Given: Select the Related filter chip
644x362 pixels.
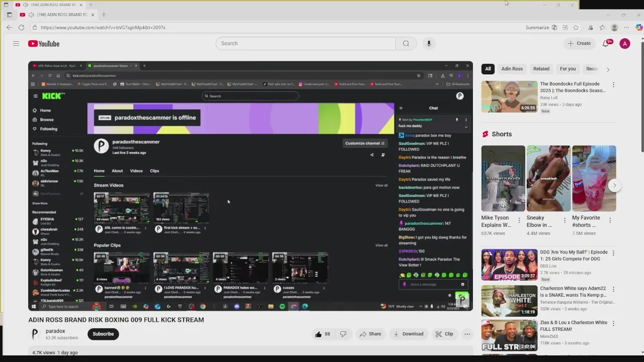Looking at the screenshot, I should tap(541, 69).
